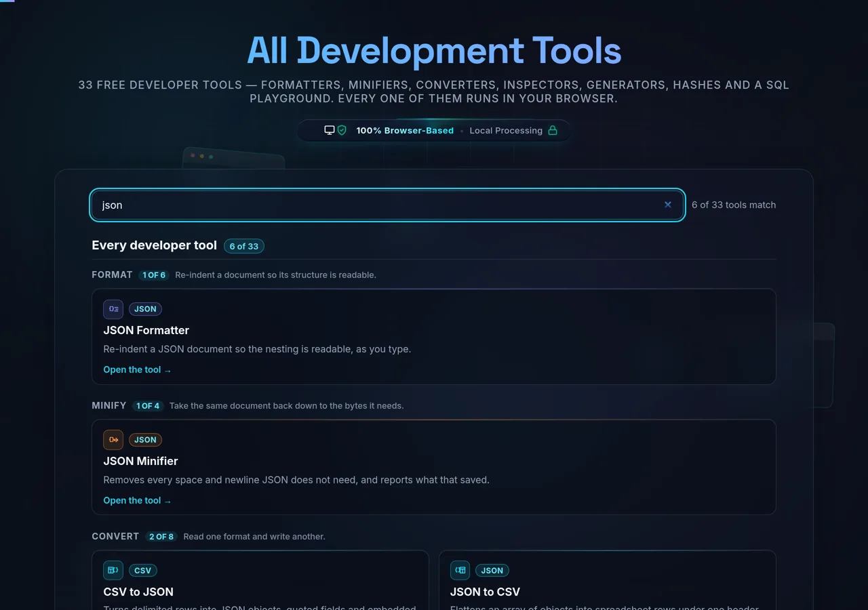The height and width of the screenshot is (610, 868).
Task: Select the JSON tag on the Formatter card
Action: [145, 309]
